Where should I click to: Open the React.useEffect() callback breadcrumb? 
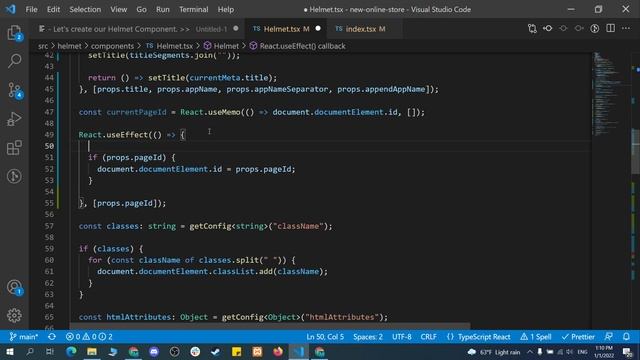pyautogui.click(x=297, y=46)
